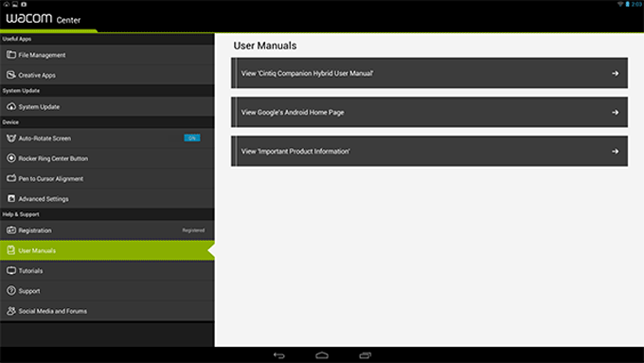Screen dimensions: 644x363
Task: Select the Creative Apps icon
Action: pyautogui.click(x=11, y=75)
